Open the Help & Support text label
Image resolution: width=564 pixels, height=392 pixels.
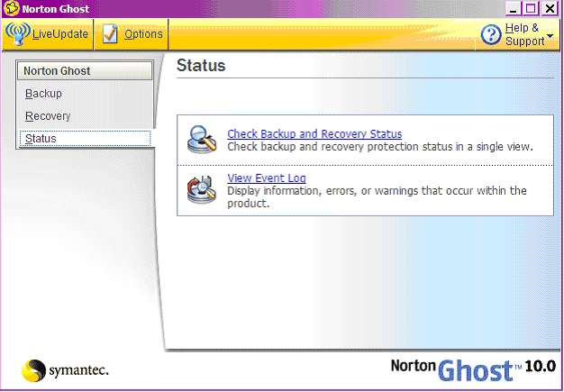tap(524, 34)
